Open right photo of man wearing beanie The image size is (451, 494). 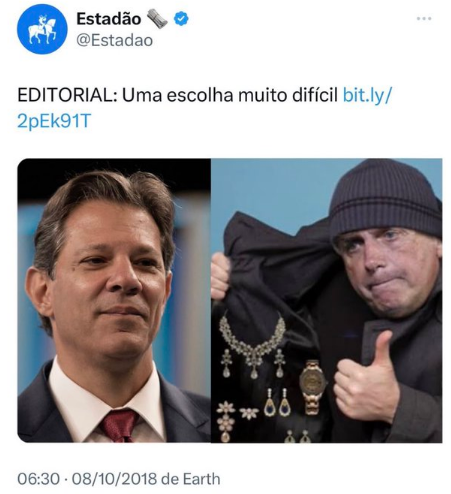pyautogui.click(x=327, y=301)
